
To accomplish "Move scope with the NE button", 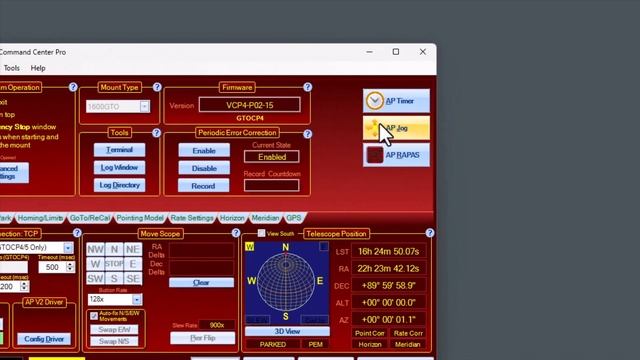I will coord(133,249).
